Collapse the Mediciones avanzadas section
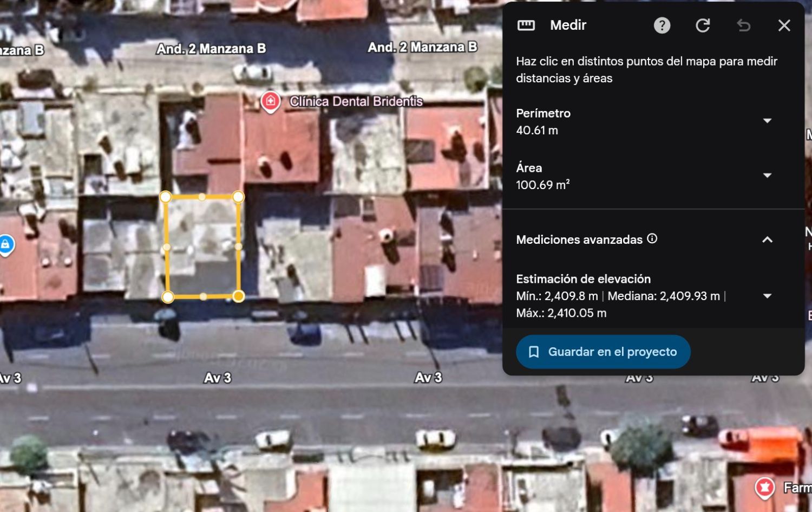This screenshot has height=512, width=812. tap(767, 239)
